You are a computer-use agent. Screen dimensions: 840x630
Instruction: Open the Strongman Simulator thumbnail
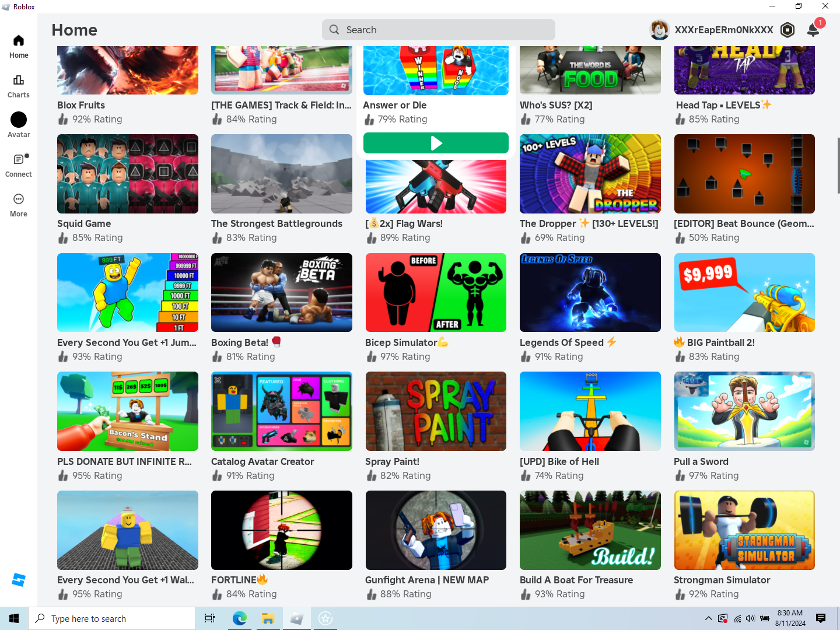click(x=744, y=530)
